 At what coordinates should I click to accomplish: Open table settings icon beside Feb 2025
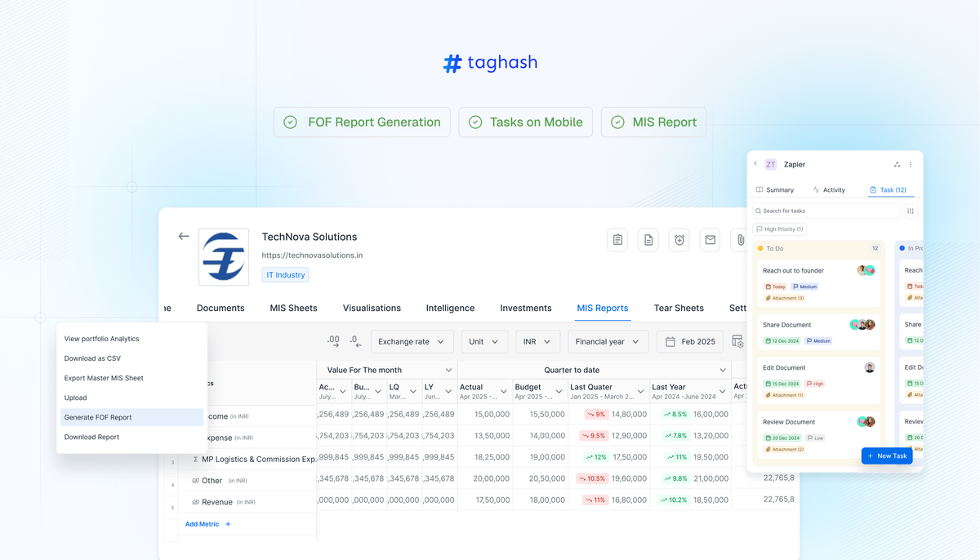point(739,341)
